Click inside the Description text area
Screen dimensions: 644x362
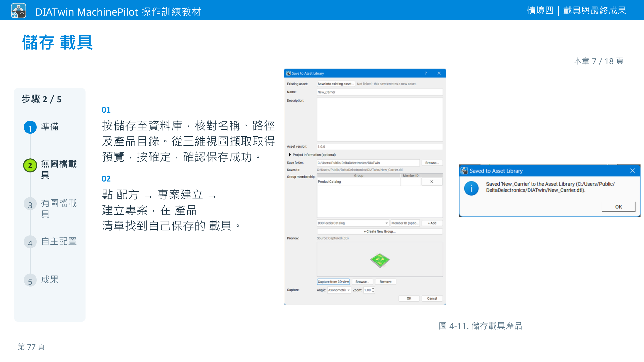(380, 119)
